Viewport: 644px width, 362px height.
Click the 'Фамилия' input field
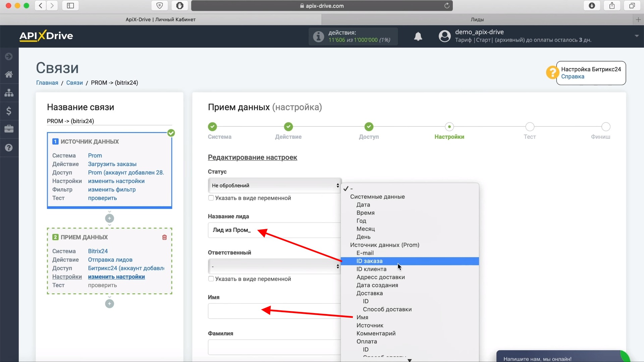pyautogui.click(x=274, y=347)
